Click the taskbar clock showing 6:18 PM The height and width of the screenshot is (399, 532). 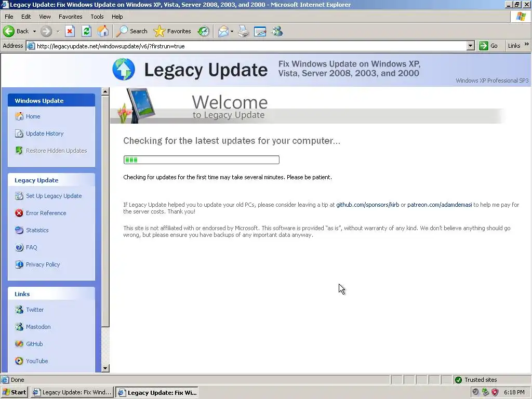[514, 392]
